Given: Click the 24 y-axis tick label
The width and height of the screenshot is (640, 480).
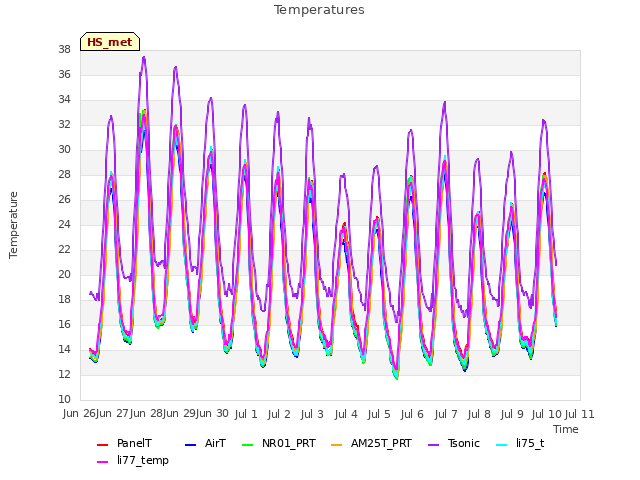Looking at the screenshot, I should 64,224.
